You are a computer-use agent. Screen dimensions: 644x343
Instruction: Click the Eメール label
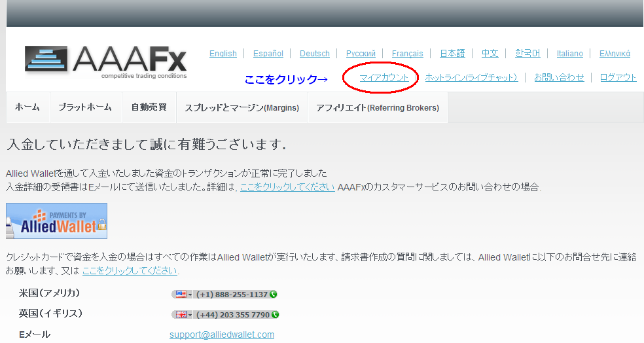[35, 334]
